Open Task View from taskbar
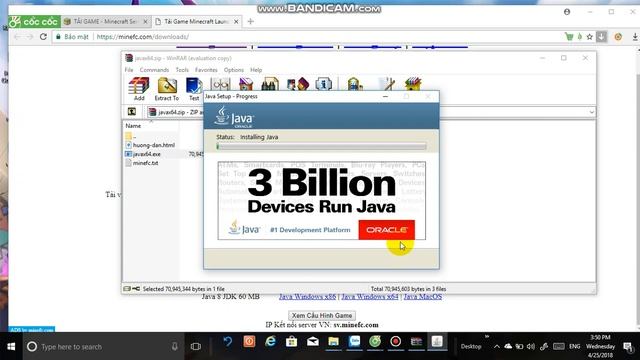 tap(196, 347)
